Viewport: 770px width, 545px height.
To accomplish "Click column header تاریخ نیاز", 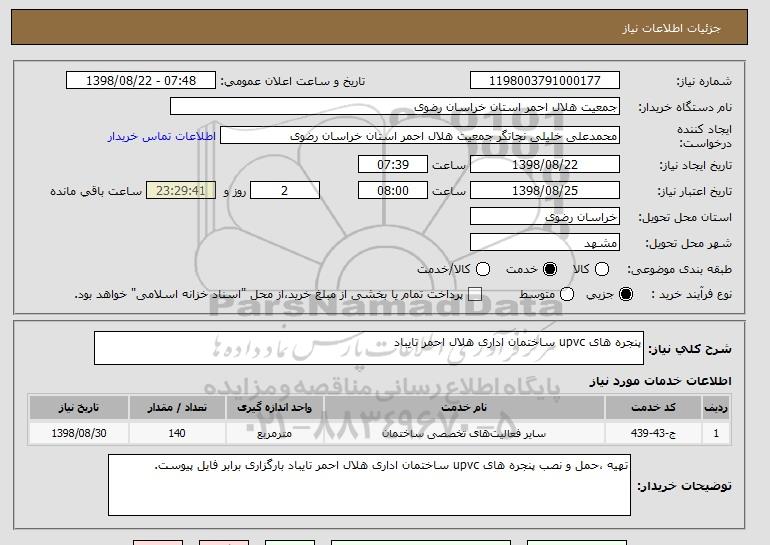I will [x=79, y=408].
